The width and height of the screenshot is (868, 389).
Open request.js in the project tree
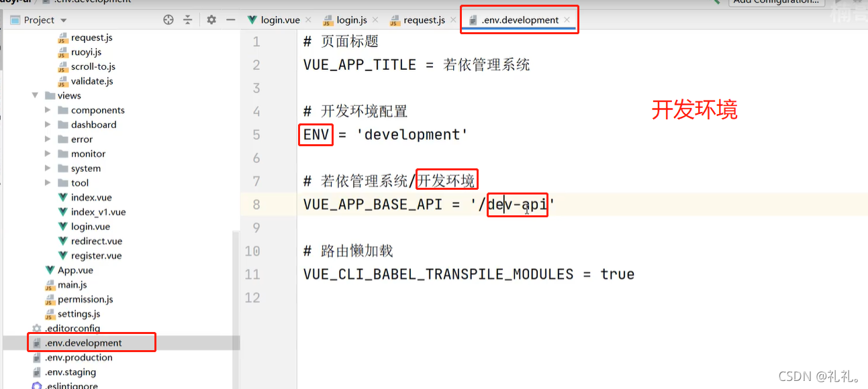[91, 38]
